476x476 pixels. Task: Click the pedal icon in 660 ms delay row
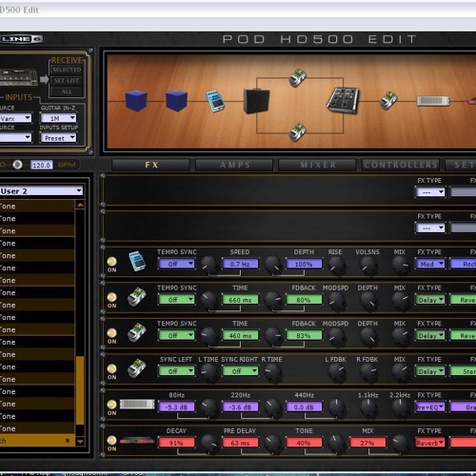pyautogui.click(x=137, y=296)
